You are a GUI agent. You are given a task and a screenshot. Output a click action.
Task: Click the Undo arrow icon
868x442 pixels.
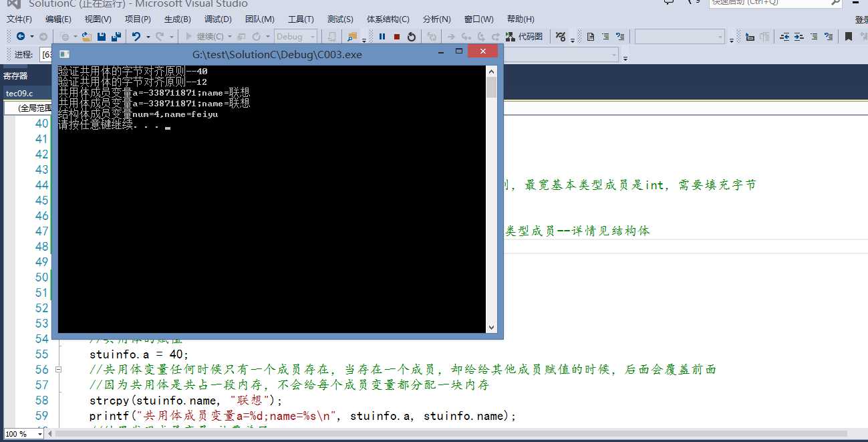[x=136, y=37]
